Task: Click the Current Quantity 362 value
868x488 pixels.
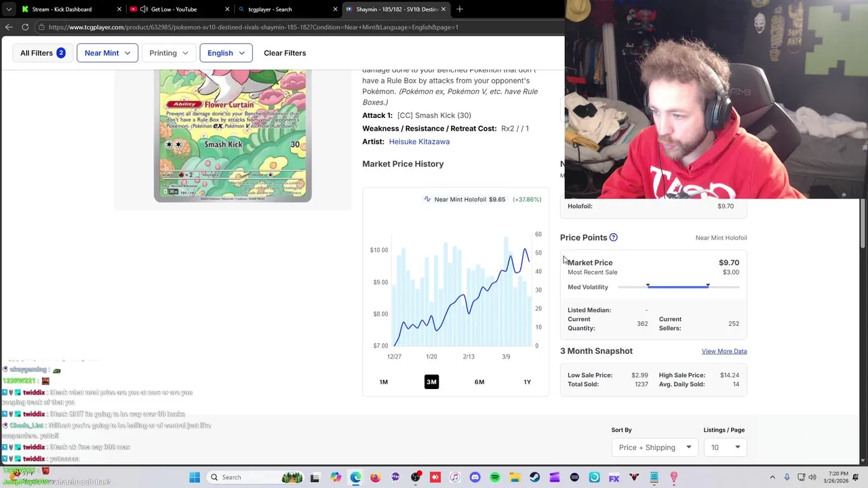Action: tap(642, 323)
